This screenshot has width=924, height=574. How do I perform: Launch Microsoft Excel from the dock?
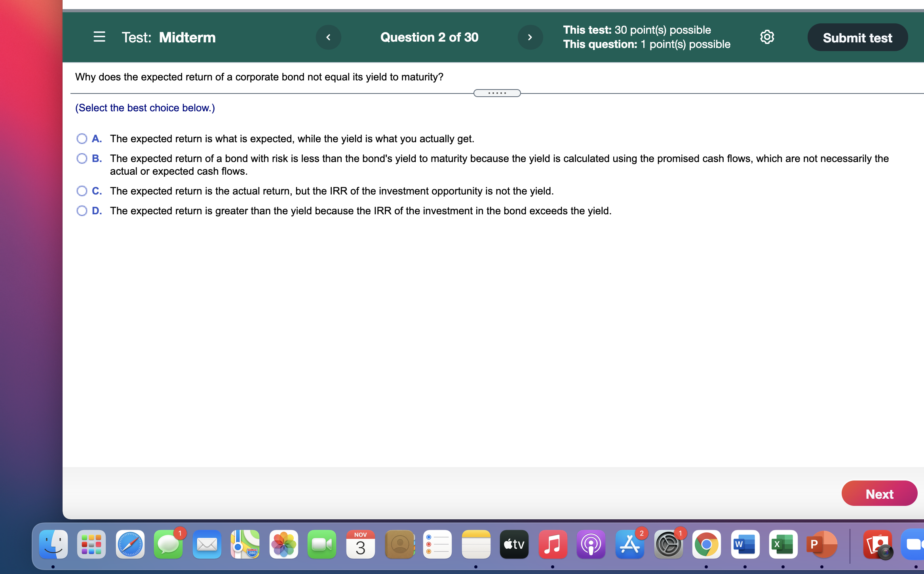[x=783, y=545]
